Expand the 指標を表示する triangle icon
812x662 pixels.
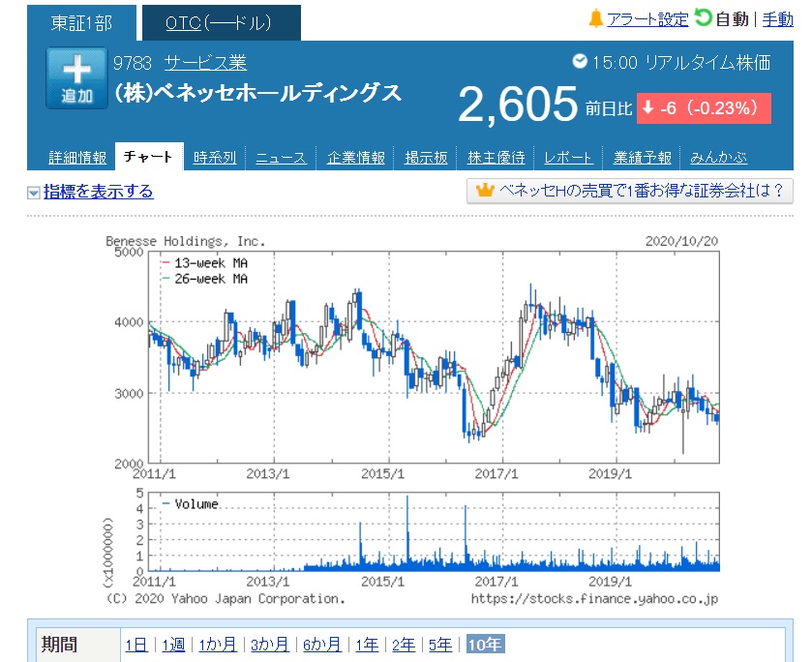click(33, 193)
